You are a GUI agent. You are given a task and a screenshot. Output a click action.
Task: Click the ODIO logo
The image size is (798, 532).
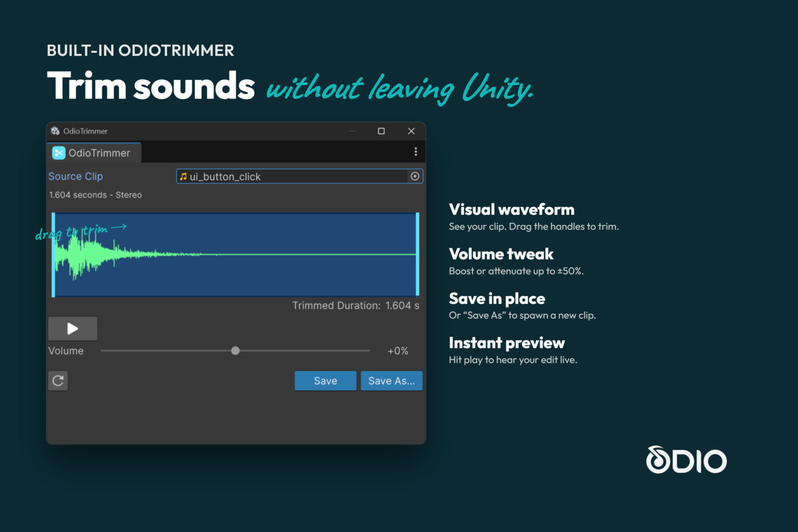pyautogui.click(x=686, y=460)
